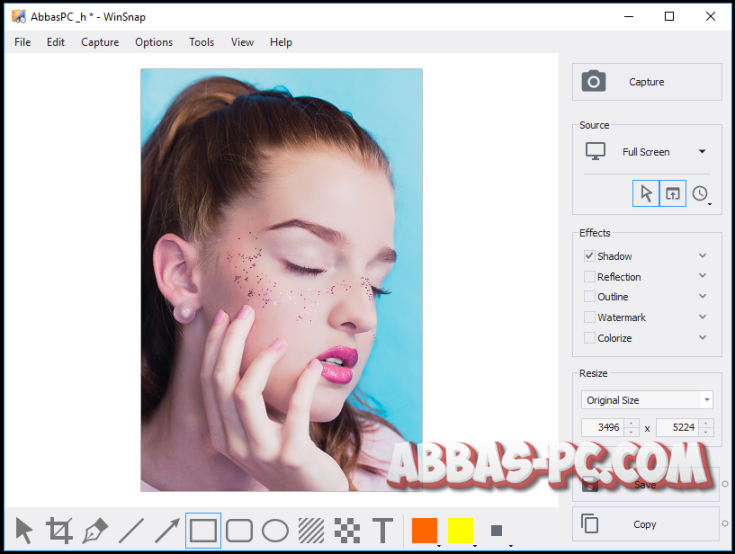The height and width of the screenshot is (554, 735).
Task: Select the Text tool
Action: [382, 530]
